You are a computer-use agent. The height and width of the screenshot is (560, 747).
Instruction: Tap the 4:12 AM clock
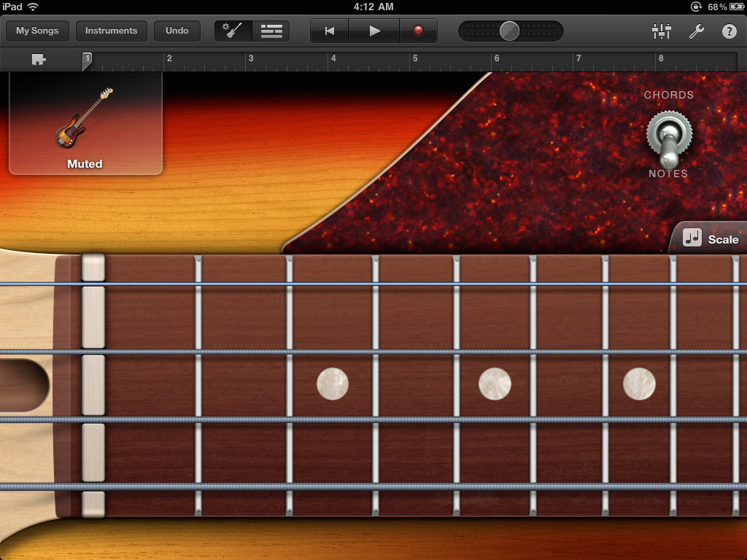(373, 7)
